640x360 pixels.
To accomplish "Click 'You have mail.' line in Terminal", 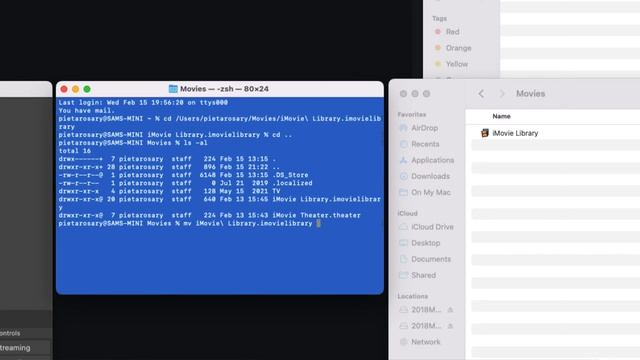I will [x=87, y=111].
